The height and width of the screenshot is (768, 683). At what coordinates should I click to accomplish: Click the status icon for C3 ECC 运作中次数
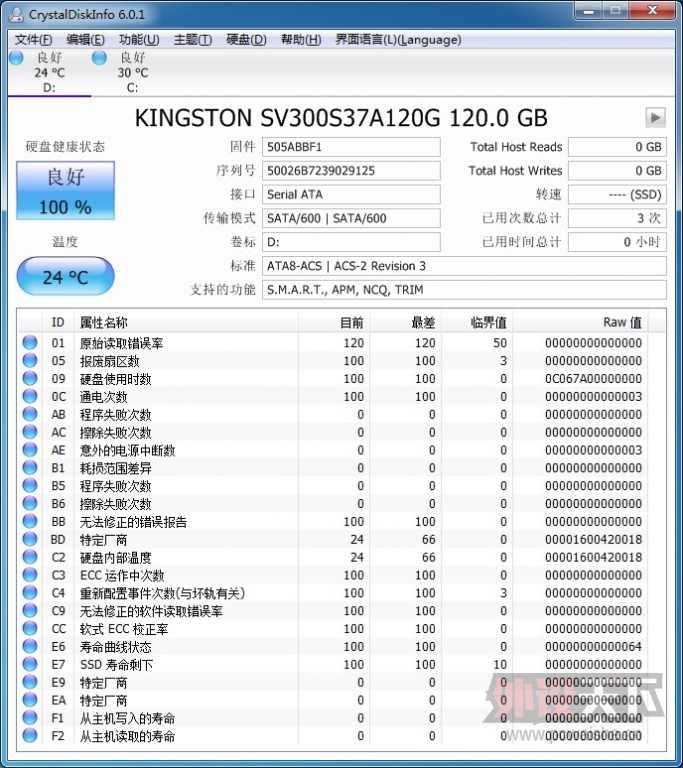(30, 575)
